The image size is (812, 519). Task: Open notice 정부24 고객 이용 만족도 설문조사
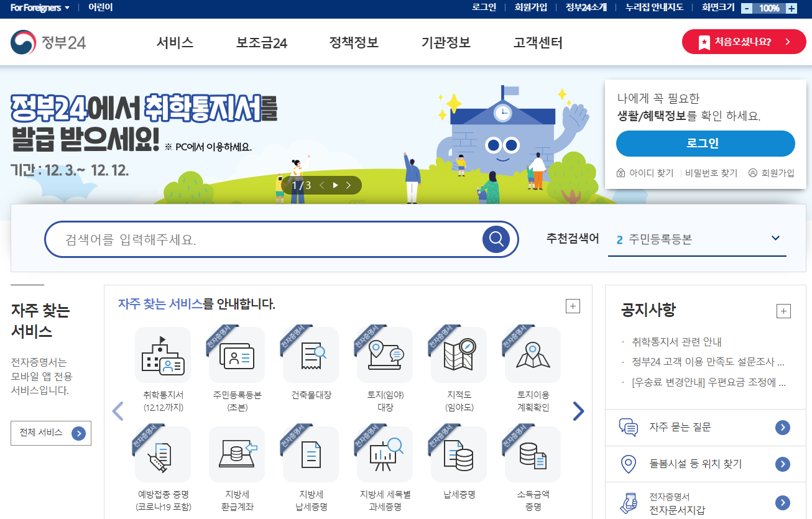coord(708,362)
